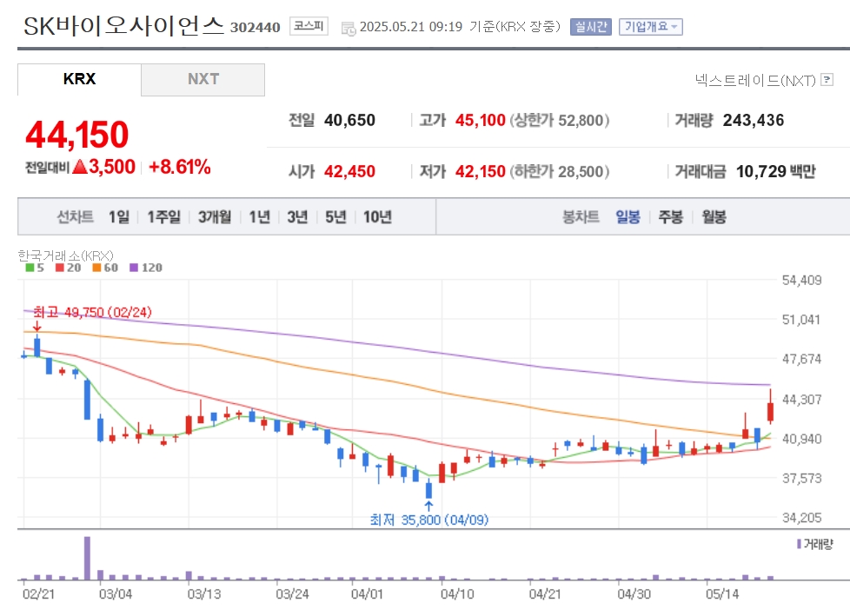Show the 일봉 daily candle chart
850x616 pixels.
coord(628,217)
